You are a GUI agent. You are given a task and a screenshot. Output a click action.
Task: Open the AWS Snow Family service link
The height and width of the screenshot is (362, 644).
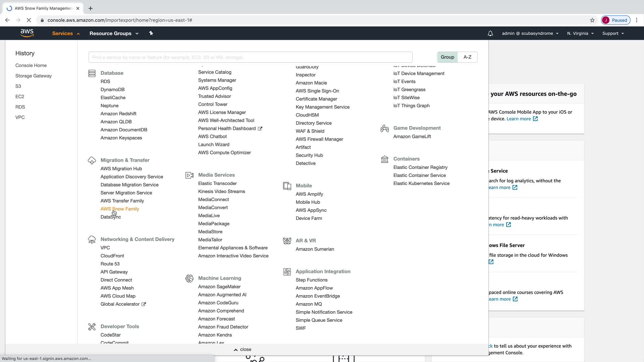click(x=120, y=209)
